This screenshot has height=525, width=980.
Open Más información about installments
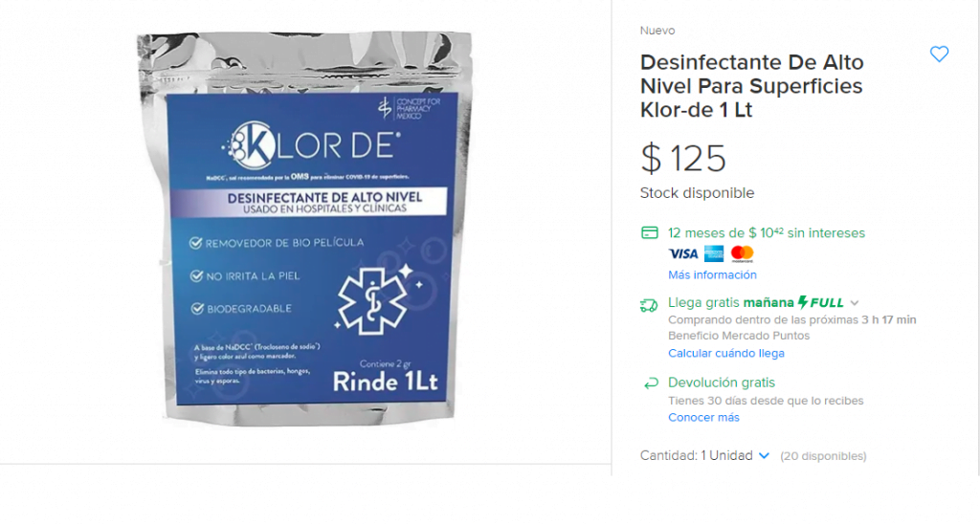tap(712, 274)
